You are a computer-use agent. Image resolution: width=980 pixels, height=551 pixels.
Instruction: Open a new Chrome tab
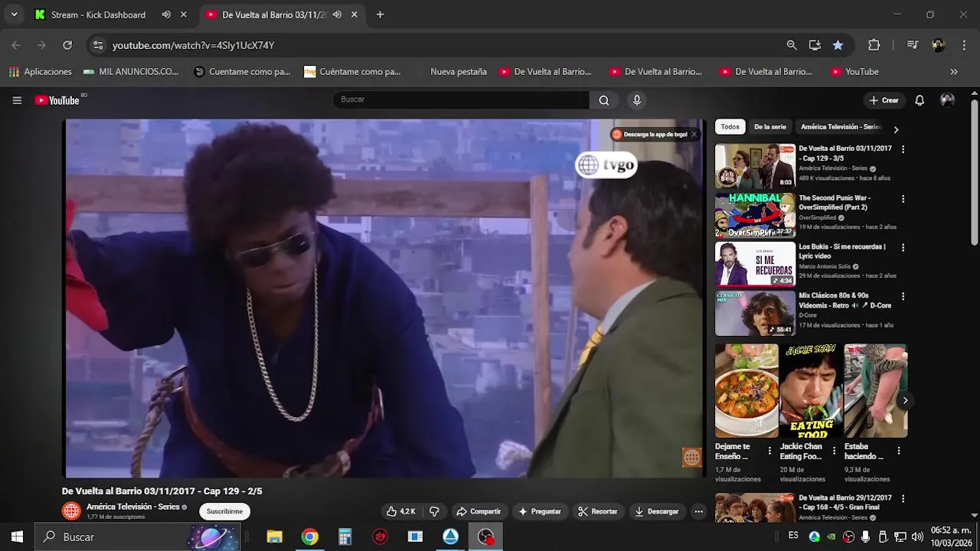tap(380, 15)
